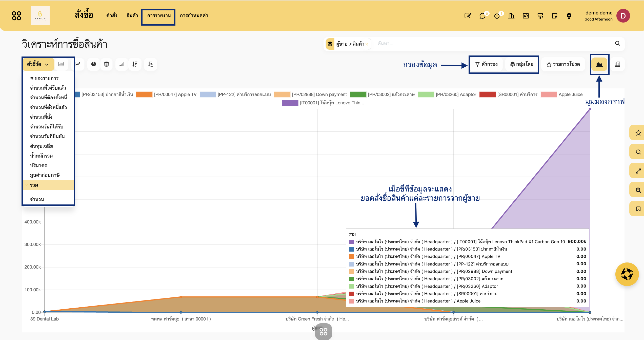Image resolution: width=644 pixels, height=340 pixels.
Task: Open the chat messages icon
Action: 482,16
